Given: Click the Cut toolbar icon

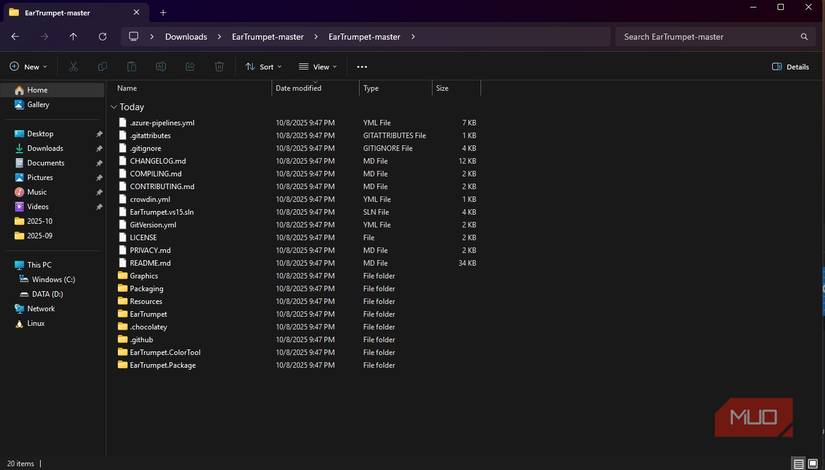Looking at the screenshot, I should pos(73,66).
